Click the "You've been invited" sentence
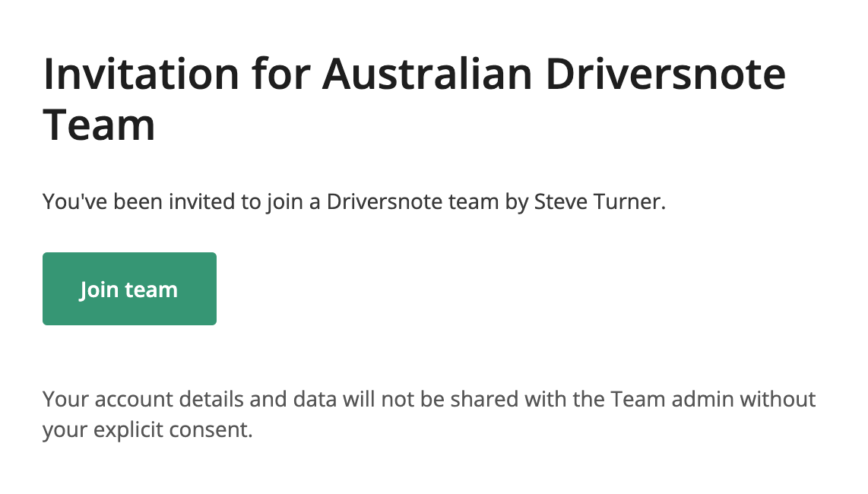Image resolution: width=868 pixels, height=494 pixels. 354,201
